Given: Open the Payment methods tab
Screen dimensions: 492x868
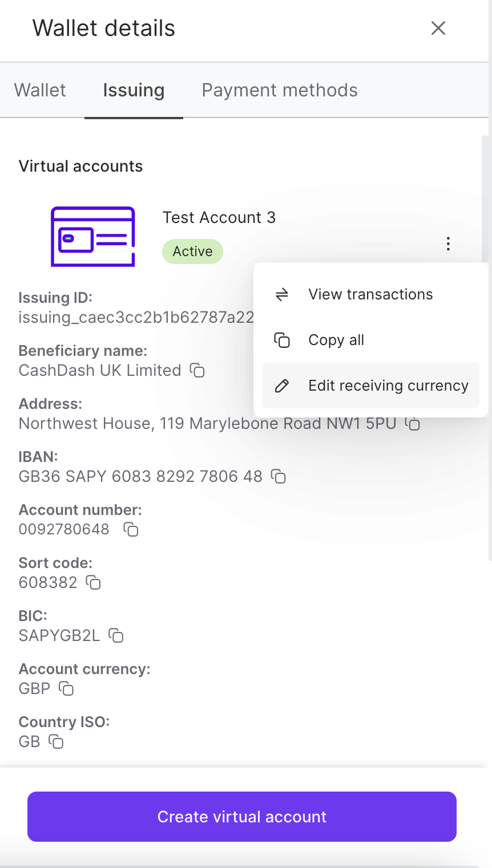Looking at the screenshot, I should 279,90.
